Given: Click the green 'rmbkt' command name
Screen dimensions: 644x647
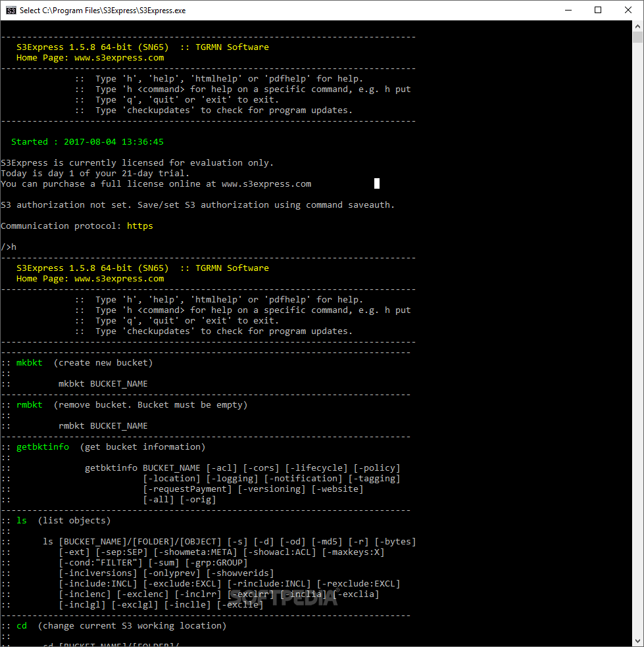Looking at the screenshot, I should coord(30,405).
